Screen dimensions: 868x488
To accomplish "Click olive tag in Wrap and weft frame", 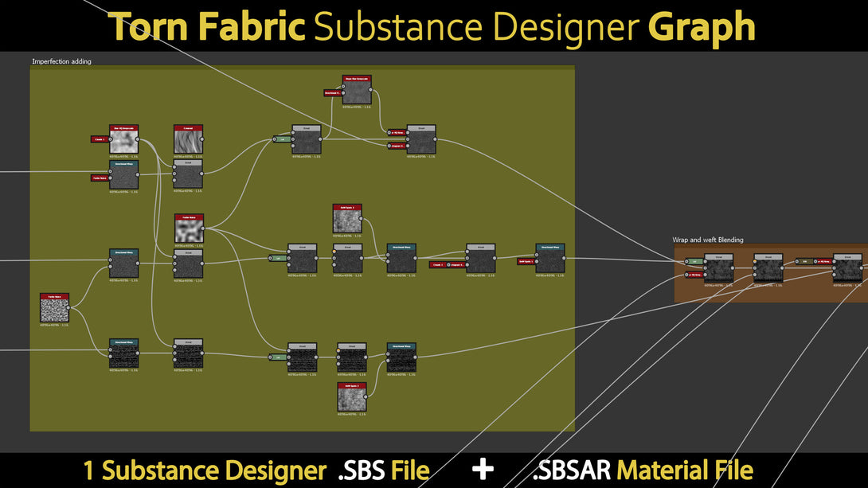I will (x=804, y=261).
